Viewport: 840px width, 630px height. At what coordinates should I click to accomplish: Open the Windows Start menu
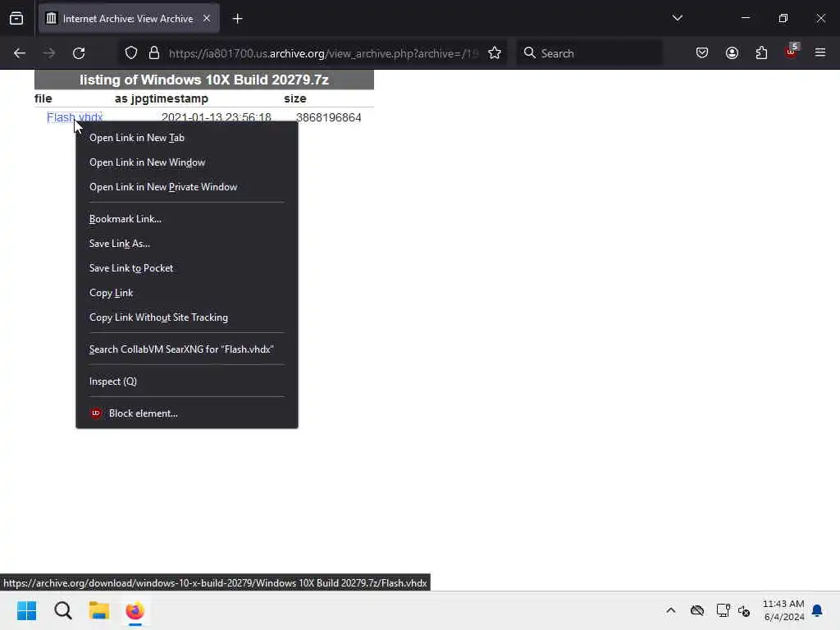tap(27, 610)
